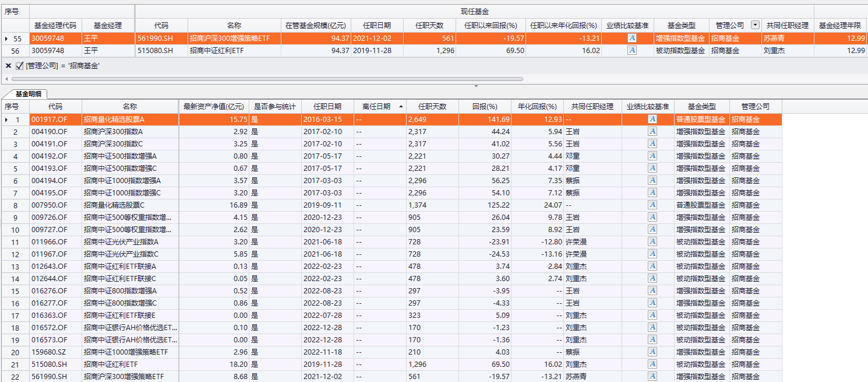Open benchmark icon for 159680.SZ 招商中证1000增强策略ETF

652,352
